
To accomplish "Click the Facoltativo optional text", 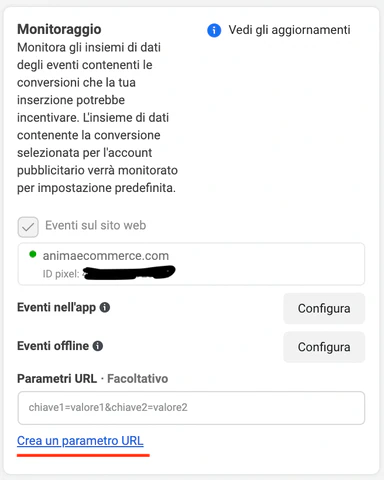I will [x=138, y=379].
